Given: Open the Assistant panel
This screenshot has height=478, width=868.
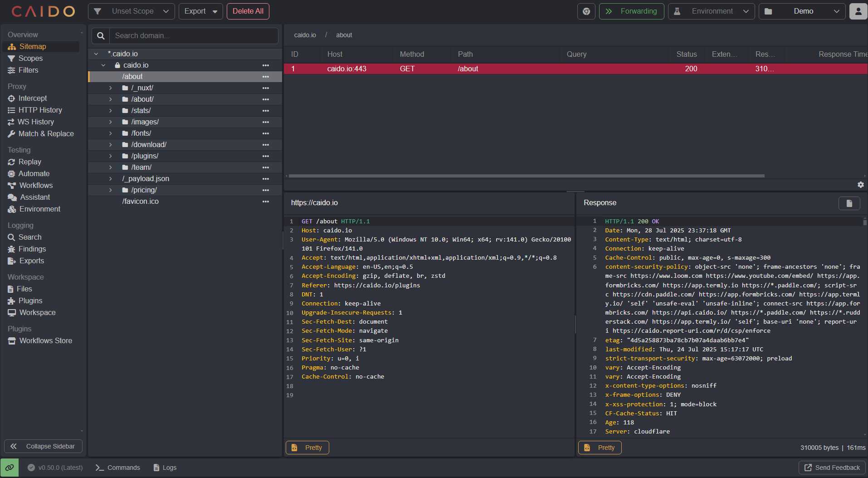Looking at the screenshot, I should (x=33, y=197).
